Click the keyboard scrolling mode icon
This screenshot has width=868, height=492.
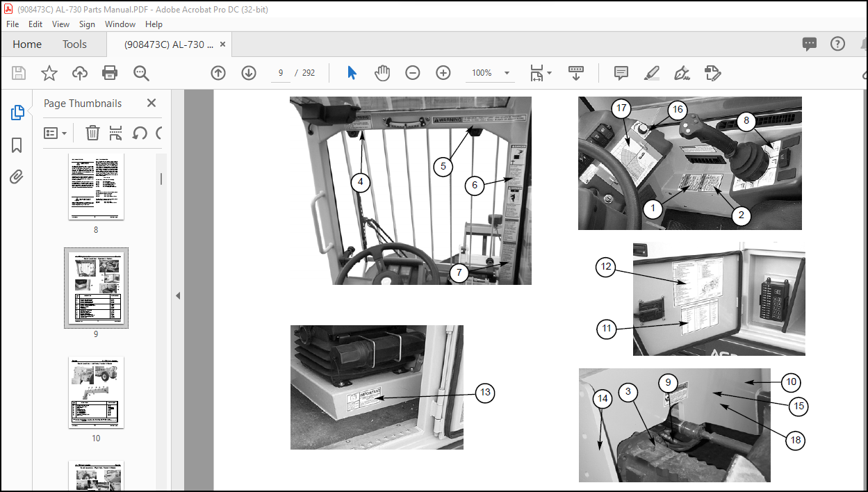[576, 73]
